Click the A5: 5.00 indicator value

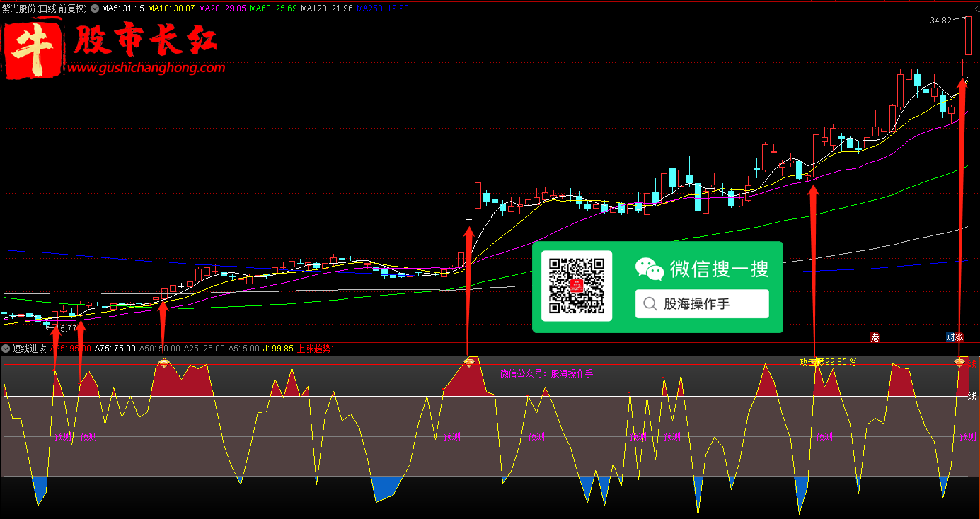[243, 349]
